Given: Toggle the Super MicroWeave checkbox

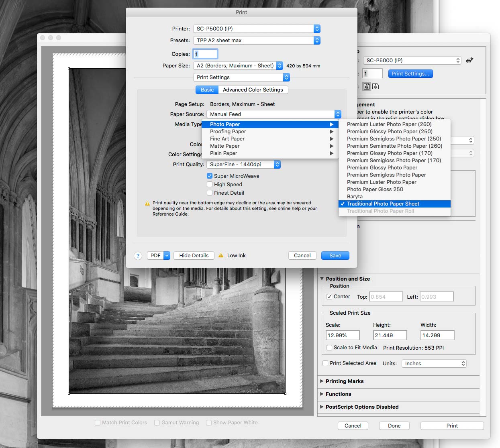Looking at the screenshot, I should pos(210,176).
